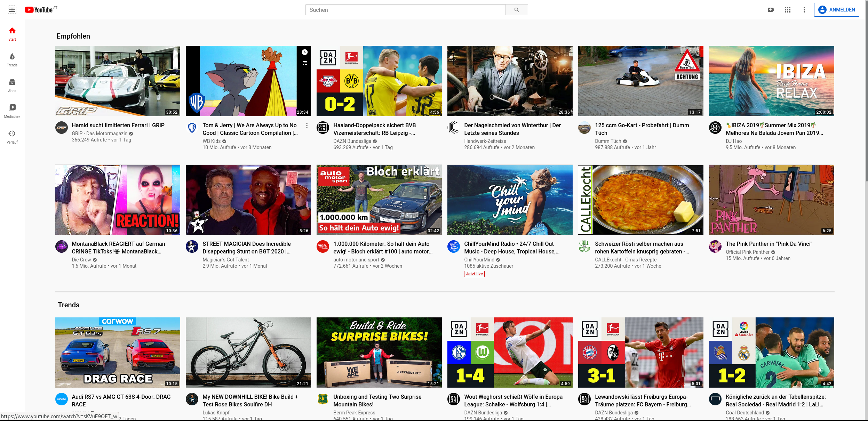868x421 pixels.
Task: Open Goal Deutschland channel avatar
Action: click(715, 399)
